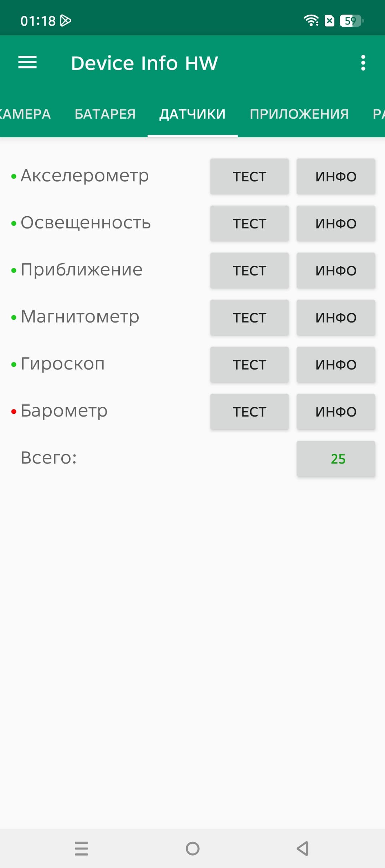Show ИНФО for Магнитометр

[x=336, y=317]
